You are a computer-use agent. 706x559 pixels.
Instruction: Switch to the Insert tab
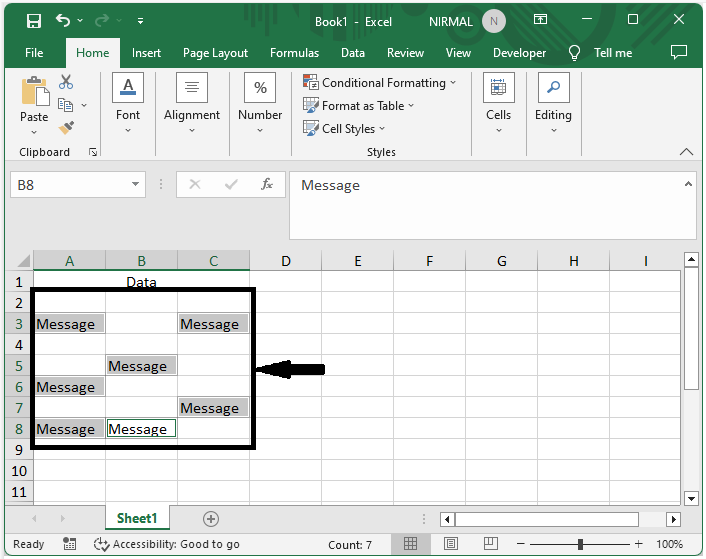click(146, 53)
